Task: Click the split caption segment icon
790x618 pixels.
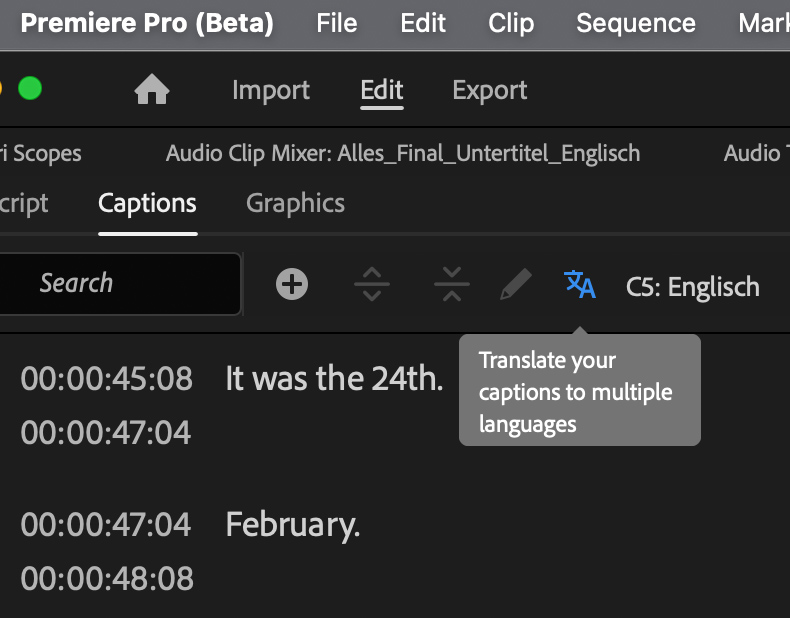Action: [x=372, y=284]
